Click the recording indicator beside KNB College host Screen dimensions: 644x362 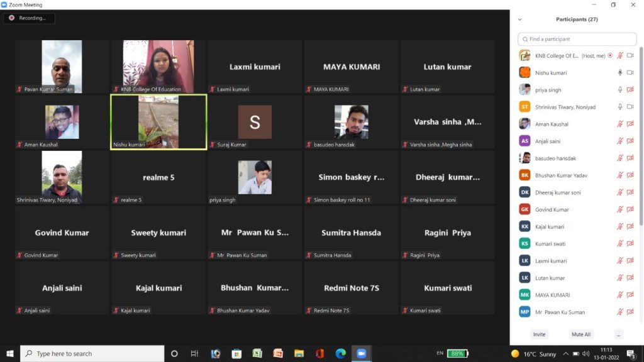pos(610,56)
